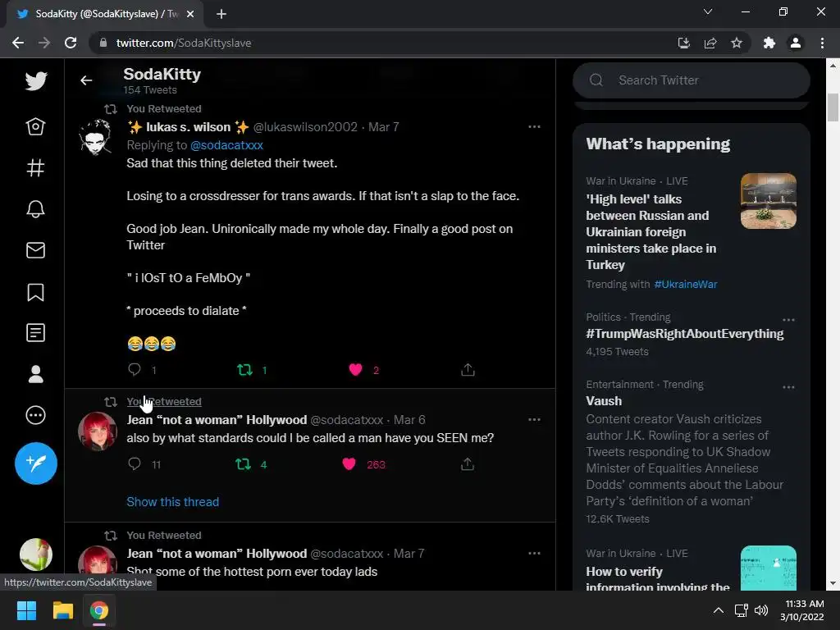Image resolution: width=840 pixels, height=630 pixels.
Task: Click share this page icon
Action: click(710, 43)
